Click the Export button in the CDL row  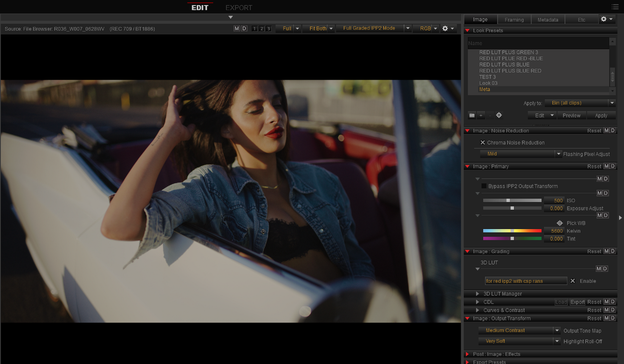pyautogui.click(x=577, y=302)
